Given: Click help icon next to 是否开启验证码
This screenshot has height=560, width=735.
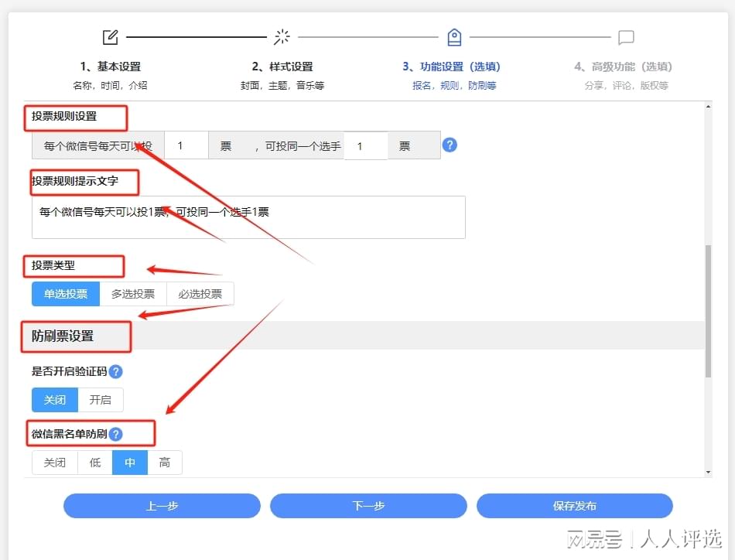Looking at the screenshot, I should tap(115, 372).
